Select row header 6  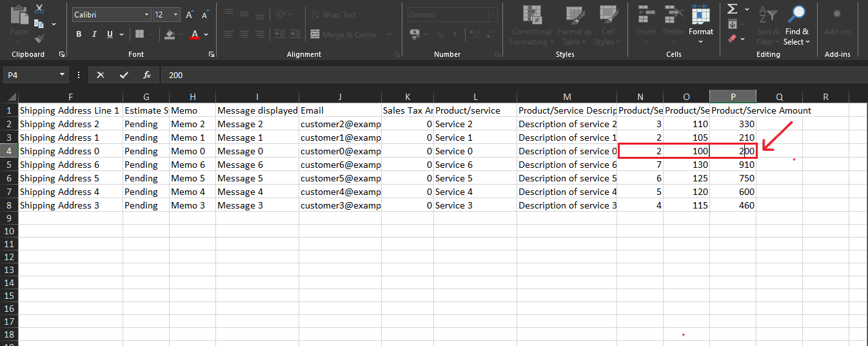[9, 178]
